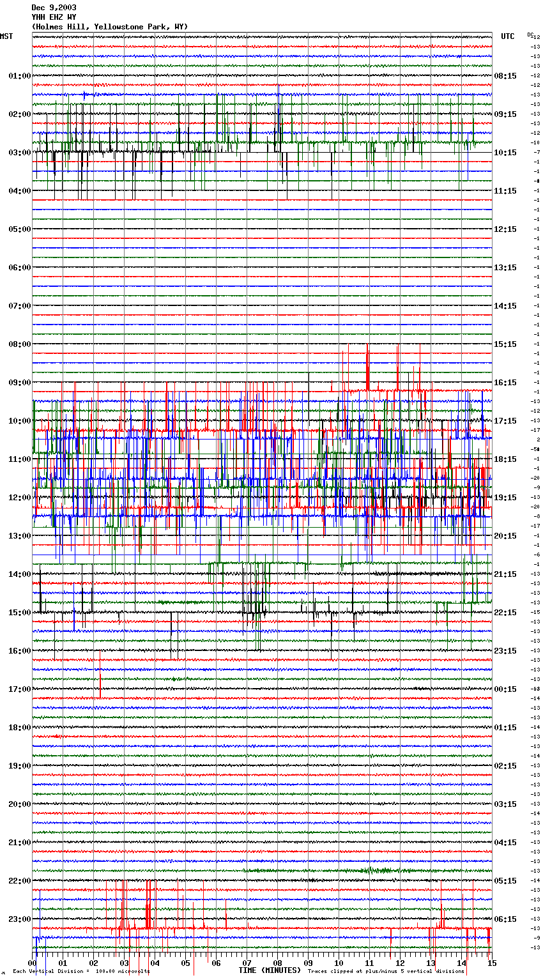The height and width of the screenshot is (980, 543).
Task: Select the '14:00' MST time label
Action: [x=20, y=574]
